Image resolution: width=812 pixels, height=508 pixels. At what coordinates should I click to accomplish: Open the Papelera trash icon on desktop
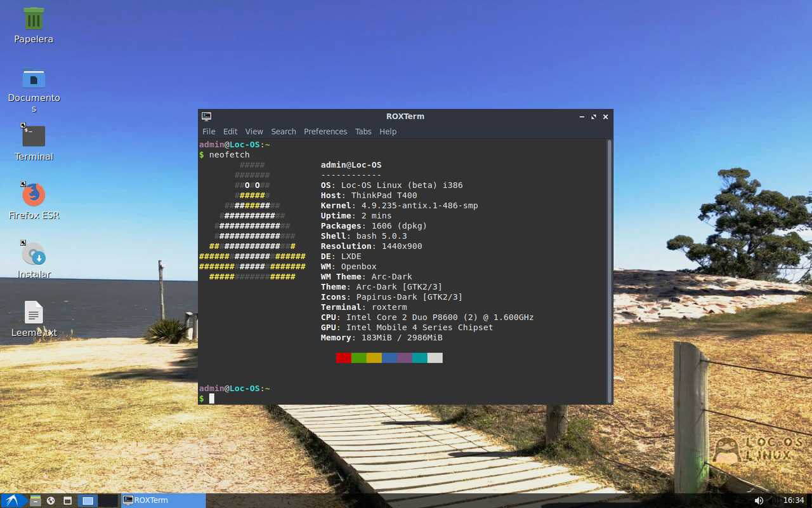coord(34,18)
